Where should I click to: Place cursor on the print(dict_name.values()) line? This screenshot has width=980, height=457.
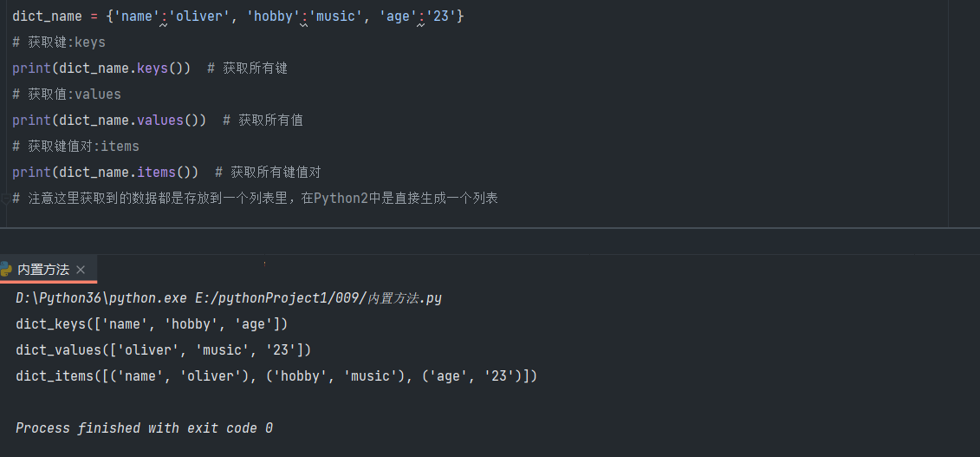109,121
